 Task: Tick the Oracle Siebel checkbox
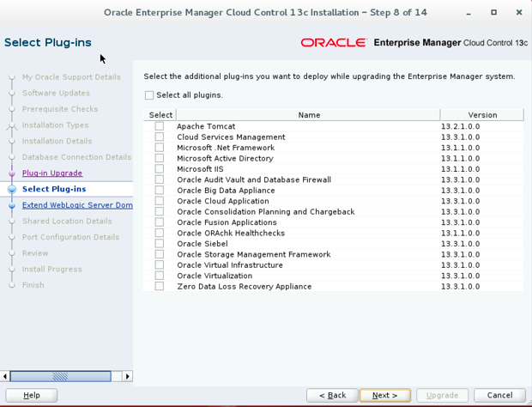click(159, 244)
